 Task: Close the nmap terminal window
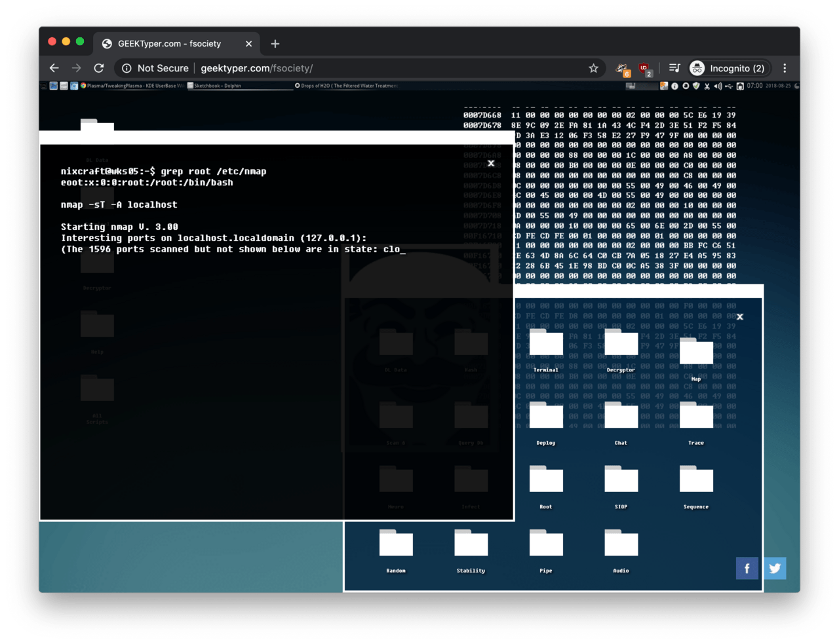tap(491, 163)
